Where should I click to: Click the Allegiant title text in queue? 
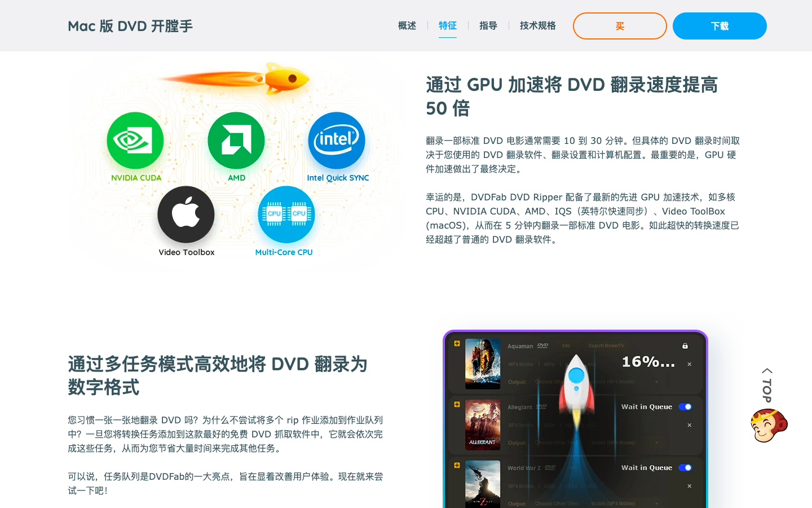[519, 407]
